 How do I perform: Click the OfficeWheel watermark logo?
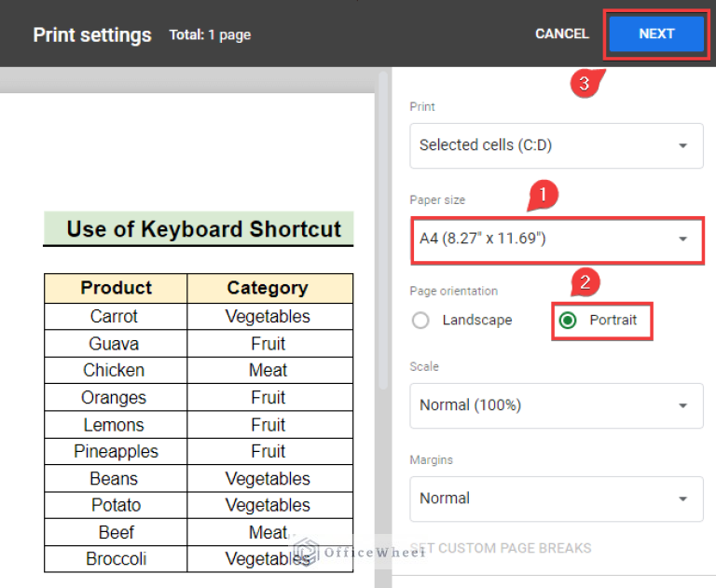(307, 553)
